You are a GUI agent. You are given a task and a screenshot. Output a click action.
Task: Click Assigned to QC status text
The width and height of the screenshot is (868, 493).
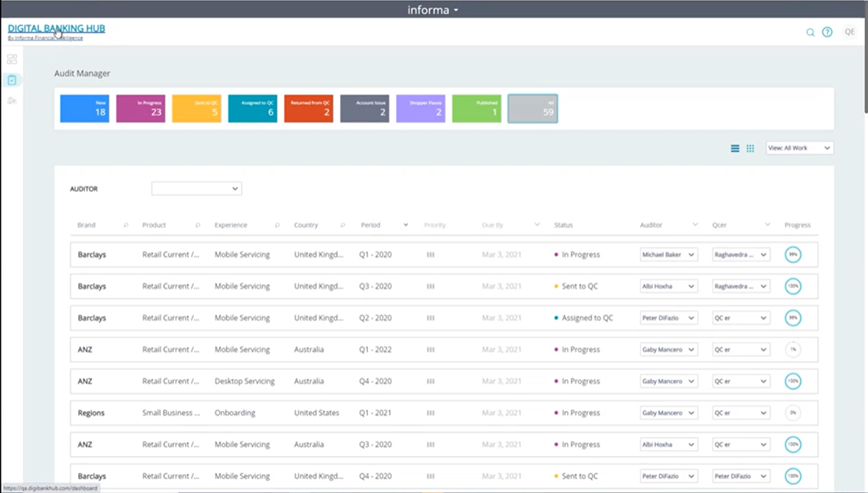[587, 318]
